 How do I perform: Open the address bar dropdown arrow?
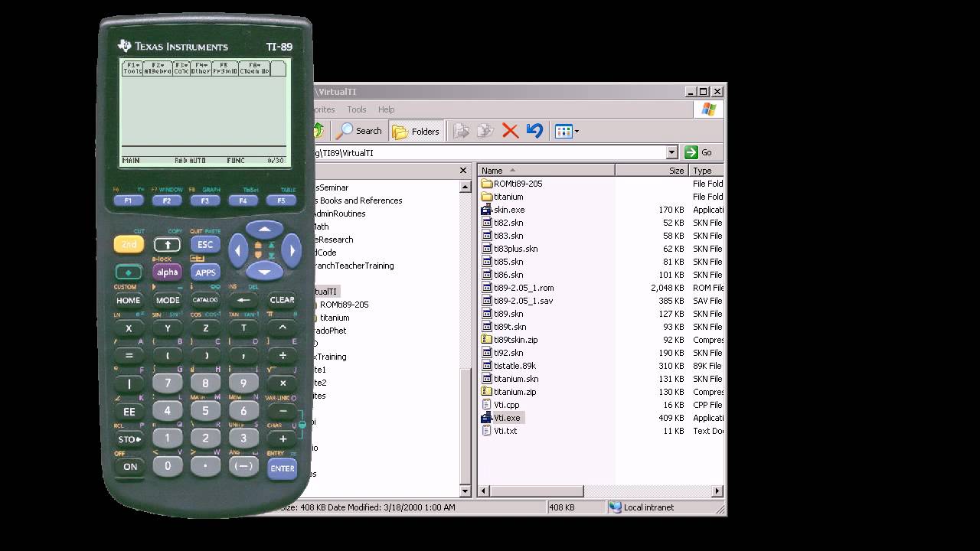tap(671, 152)
